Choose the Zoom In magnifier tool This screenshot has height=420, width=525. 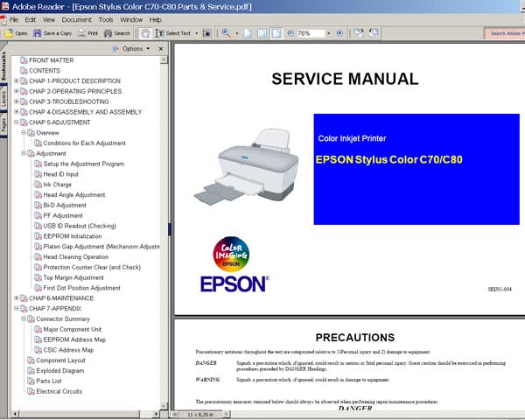[226, 33]
